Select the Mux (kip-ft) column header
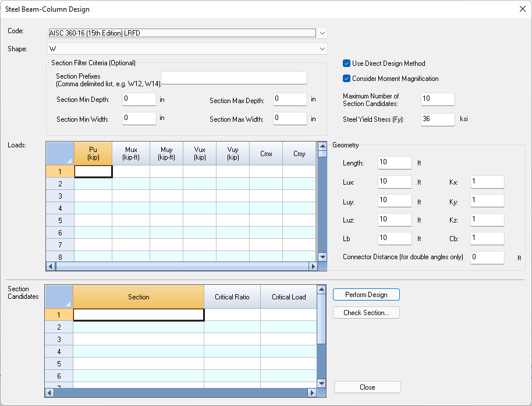The image size is (532, 406). (x=131, y=153)
